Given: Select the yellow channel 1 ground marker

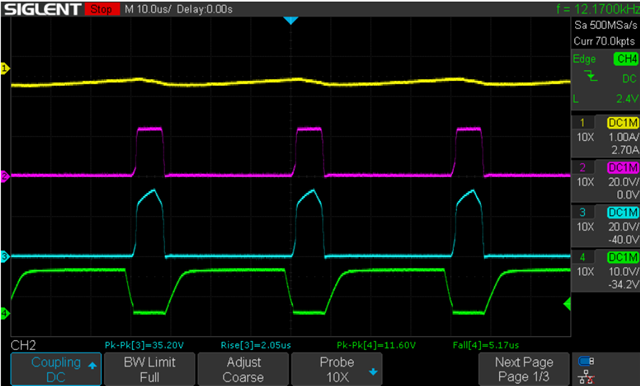Looking at the screenshot, I should pos(4,69).
